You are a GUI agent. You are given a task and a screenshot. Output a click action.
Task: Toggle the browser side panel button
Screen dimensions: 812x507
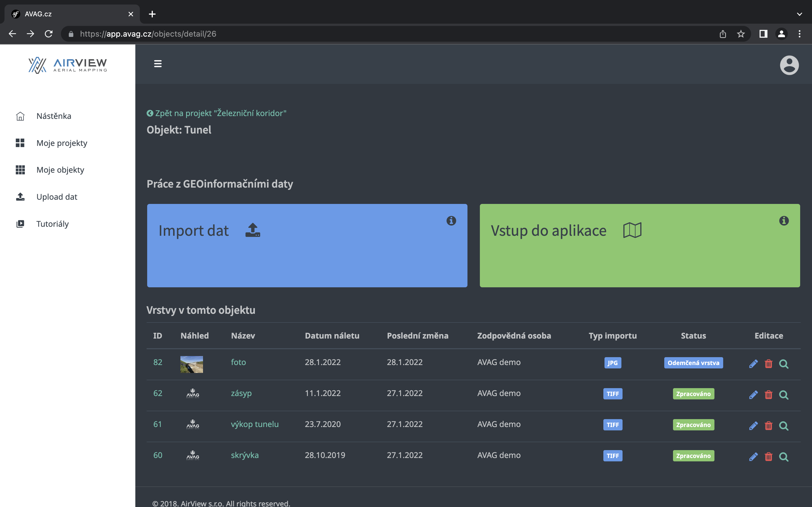pyautogui.click(x=763, y=34)
